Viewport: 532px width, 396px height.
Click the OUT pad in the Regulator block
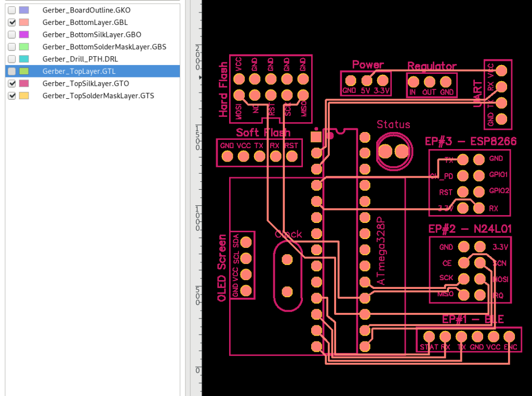point(430,82)
